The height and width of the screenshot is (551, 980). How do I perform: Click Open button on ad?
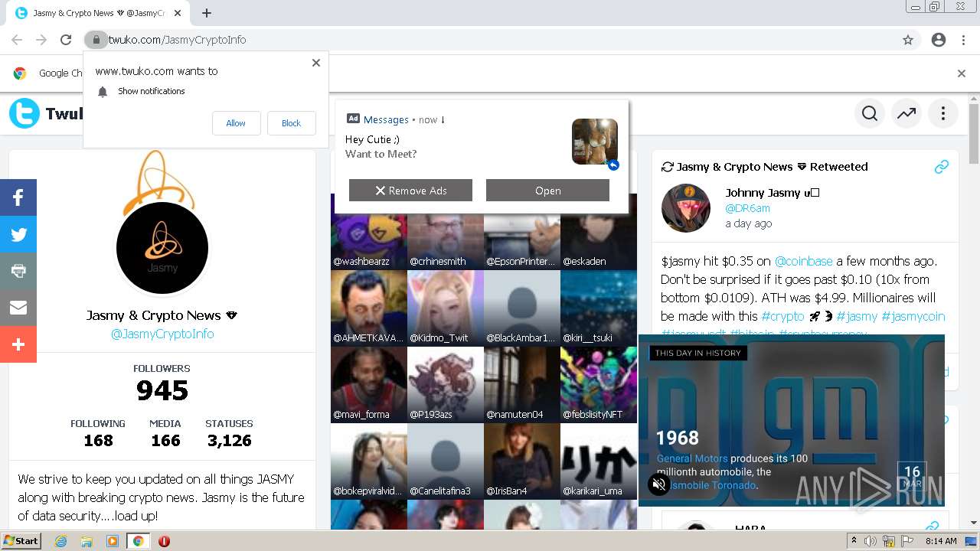pos(547,191)
